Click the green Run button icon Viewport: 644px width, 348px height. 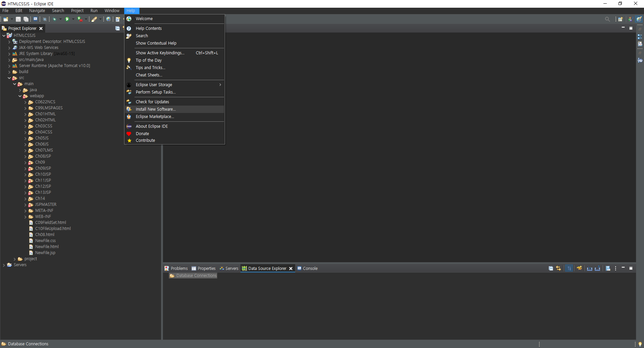pos(67,19)
